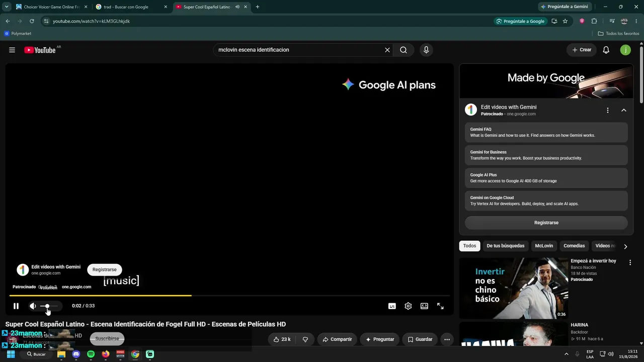Open the Gemini on Google Cloud link

[546, 201]
